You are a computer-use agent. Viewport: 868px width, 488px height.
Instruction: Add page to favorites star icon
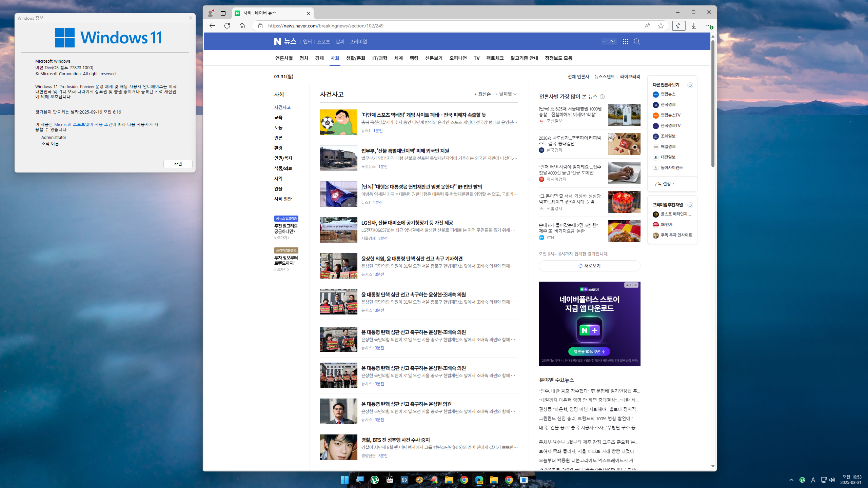click(661, 26)
